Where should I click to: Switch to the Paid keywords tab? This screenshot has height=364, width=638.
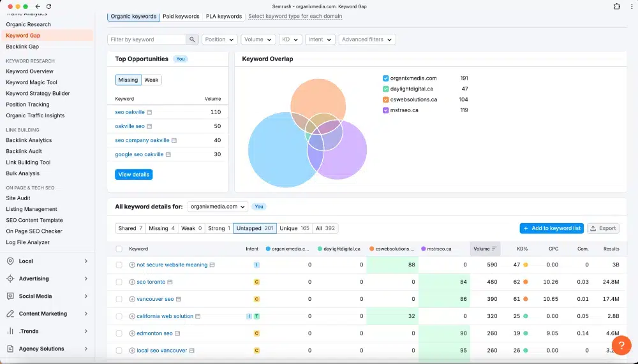pyautogui.click(x=181, y=17)
